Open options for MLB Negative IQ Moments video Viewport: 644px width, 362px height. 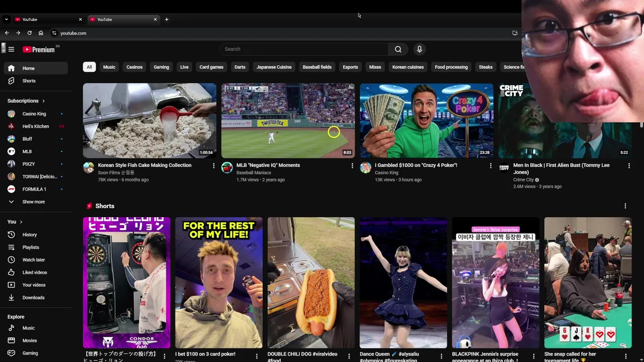coord(352,165)
